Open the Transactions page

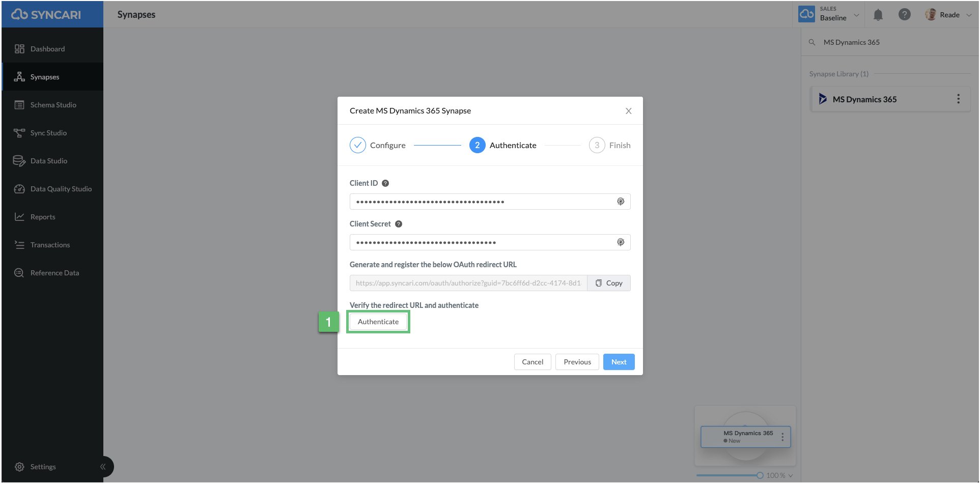[50, 245]
